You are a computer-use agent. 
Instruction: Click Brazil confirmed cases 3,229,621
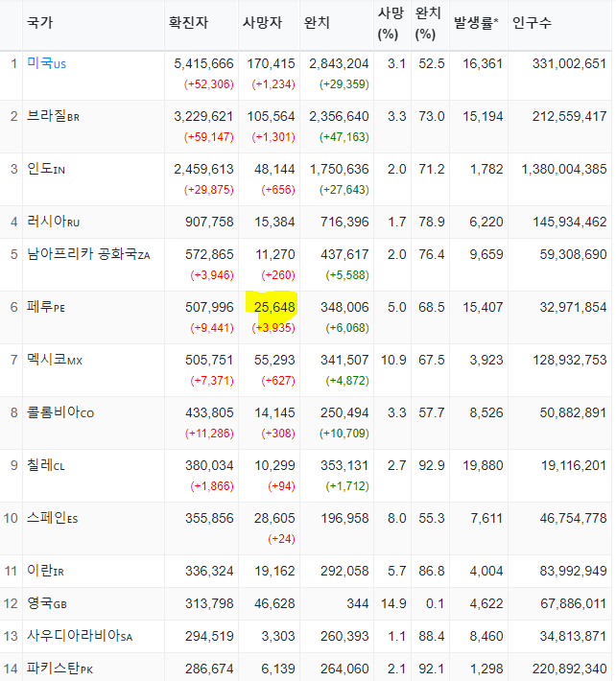pos(203,116)
